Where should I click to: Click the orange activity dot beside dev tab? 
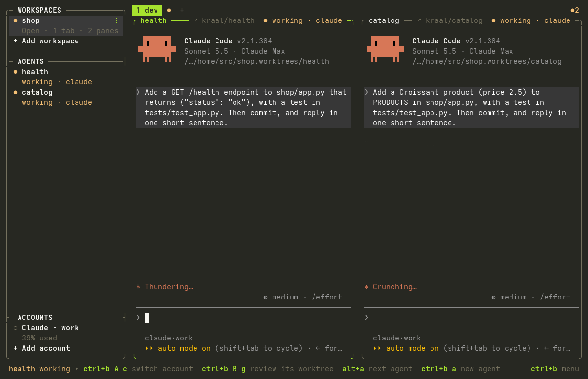click(169, 10)
